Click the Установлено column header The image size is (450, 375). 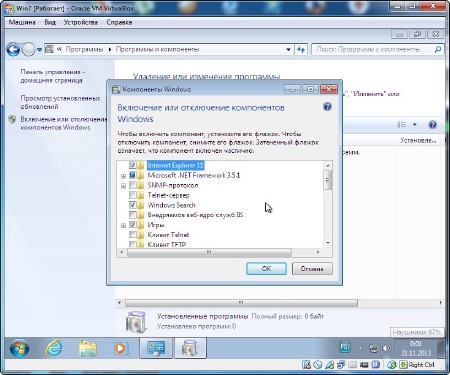418,140
